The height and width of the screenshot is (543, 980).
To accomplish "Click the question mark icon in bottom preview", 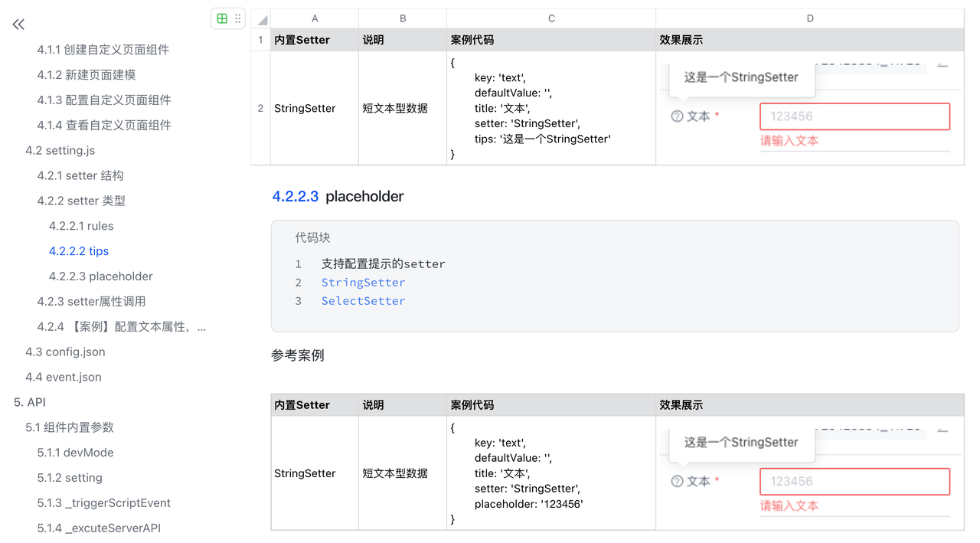I will (677, 482).
